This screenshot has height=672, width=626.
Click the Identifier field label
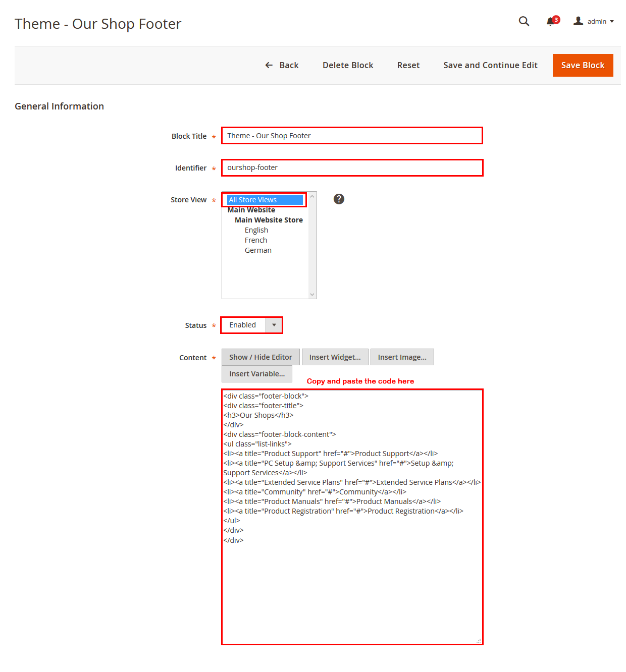[x=191, y=168]
